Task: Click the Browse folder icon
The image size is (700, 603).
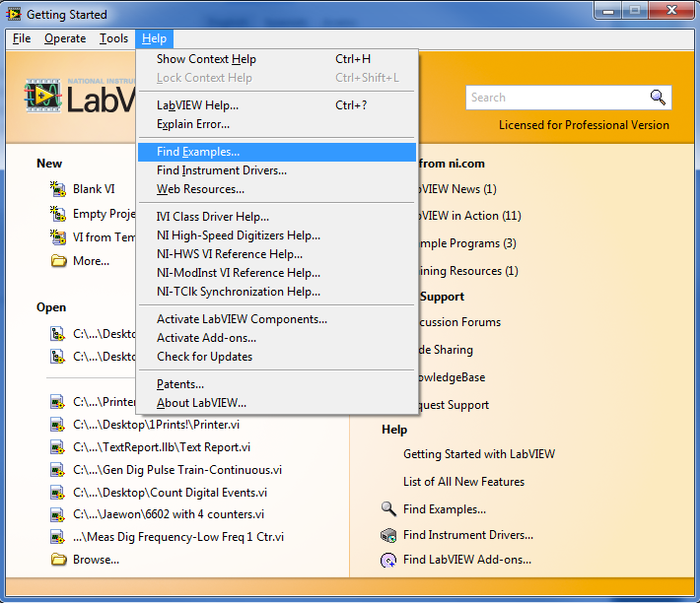Action: tap(57, 560)
